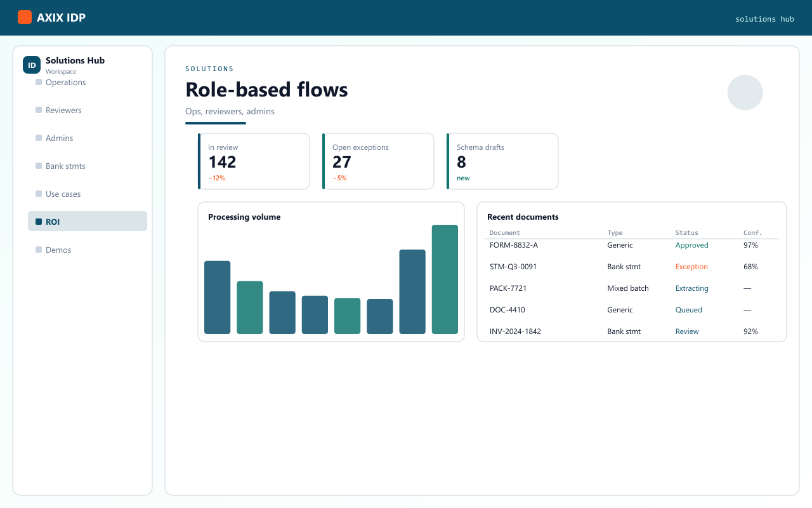This screenshot has height=508, width=812.
Task: Click the first bar in Processing volume
Action: click(x=217, y=297)
